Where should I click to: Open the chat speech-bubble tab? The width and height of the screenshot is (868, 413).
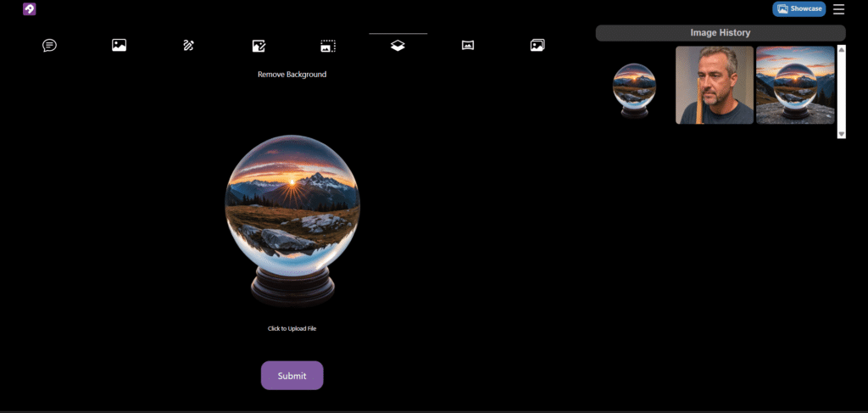click(x=50, y=46)
